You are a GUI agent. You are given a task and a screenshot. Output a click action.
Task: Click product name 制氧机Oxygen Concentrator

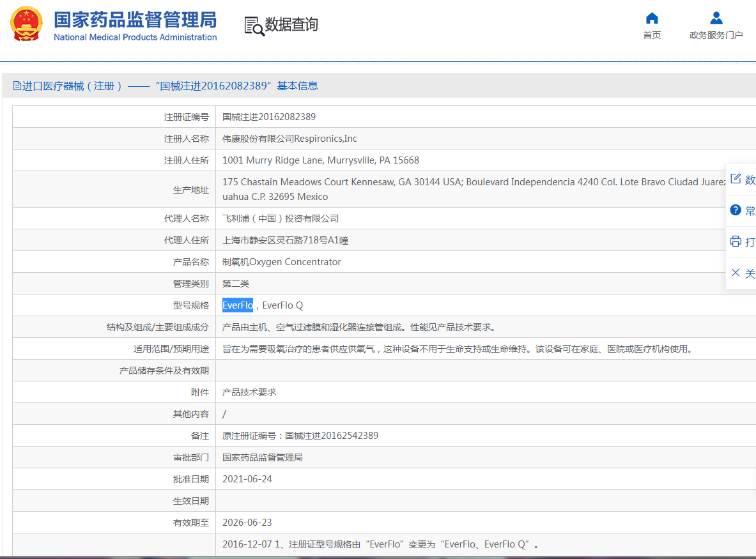[282, 262]
